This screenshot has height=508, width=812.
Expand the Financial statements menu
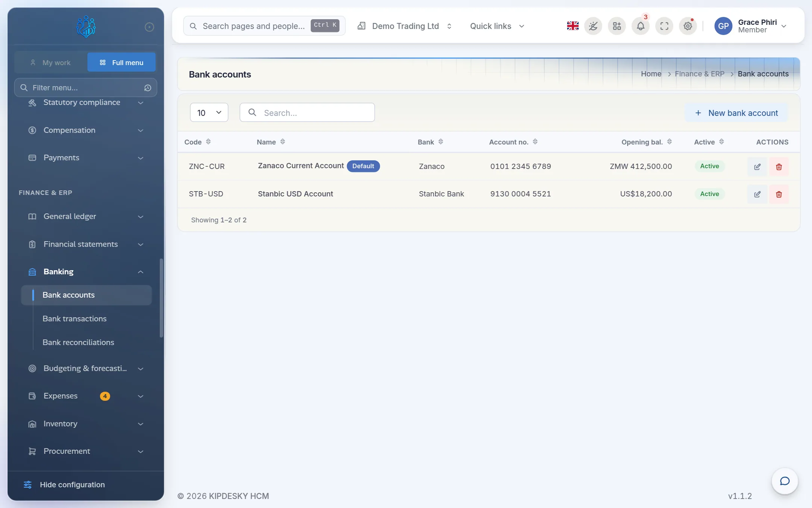point(86,244)
